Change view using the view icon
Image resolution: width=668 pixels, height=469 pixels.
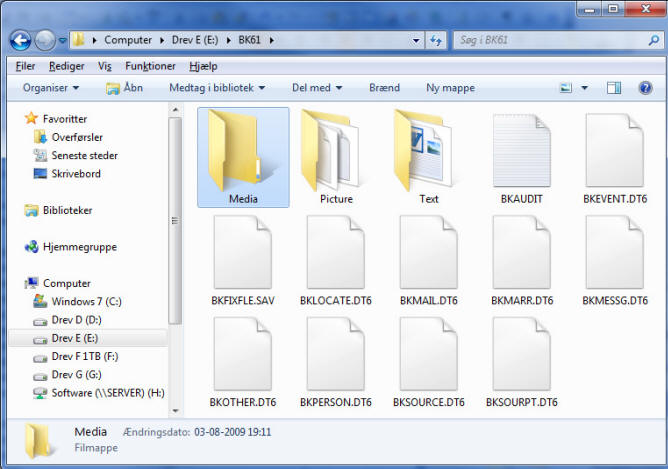pyautogui.click(x=566, y=88)
